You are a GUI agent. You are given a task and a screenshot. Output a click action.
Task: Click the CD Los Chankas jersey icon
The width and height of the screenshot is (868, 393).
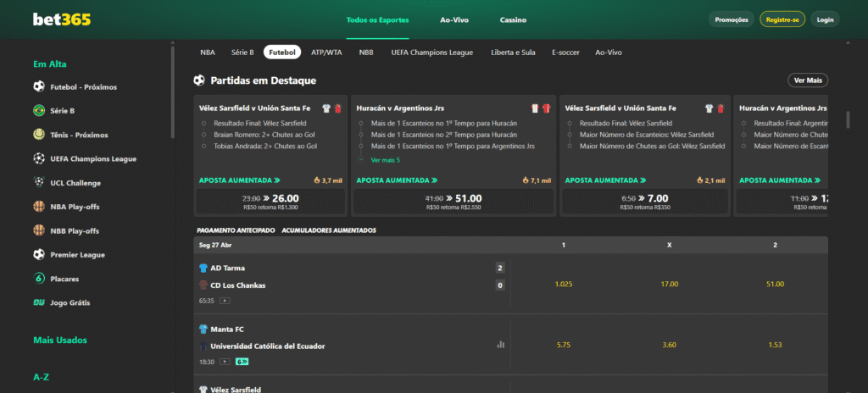pos(203,285)
